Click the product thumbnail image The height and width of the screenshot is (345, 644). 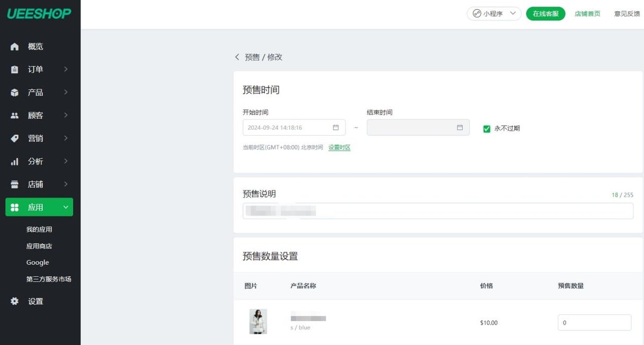pos(258,321)
